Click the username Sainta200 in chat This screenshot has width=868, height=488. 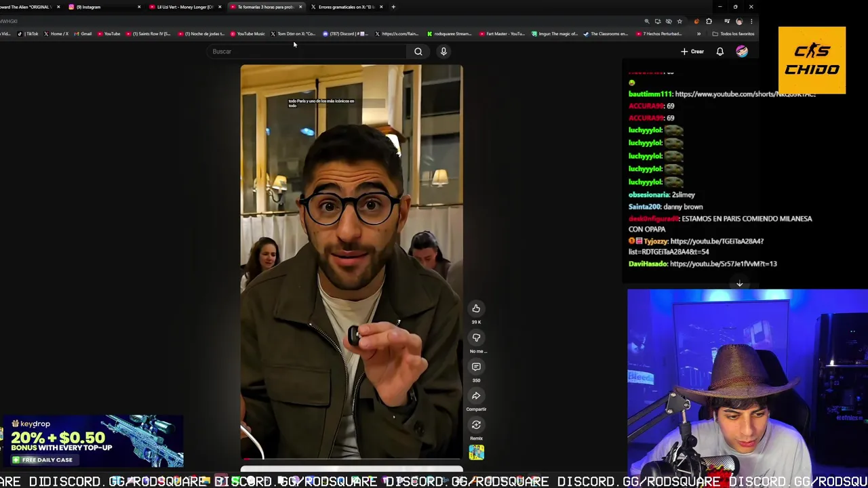[645, 207]
